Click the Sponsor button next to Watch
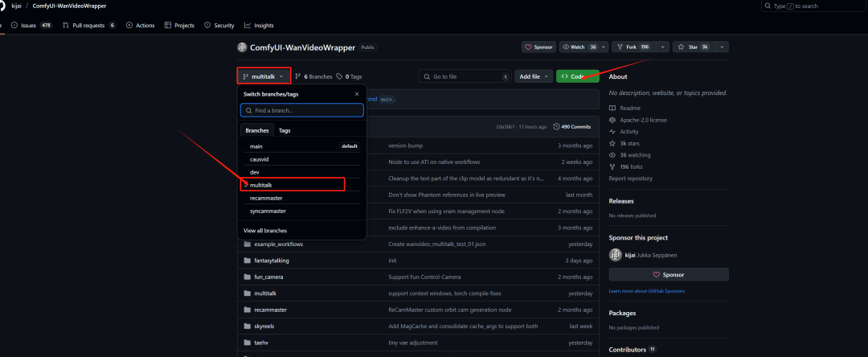Screen dimensions: 868x357 [538, 47]
